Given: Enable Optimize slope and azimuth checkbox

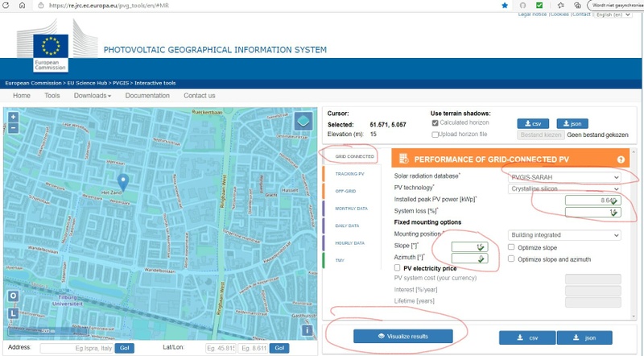Looking at the screenshot, I should [x=511, y=259].
